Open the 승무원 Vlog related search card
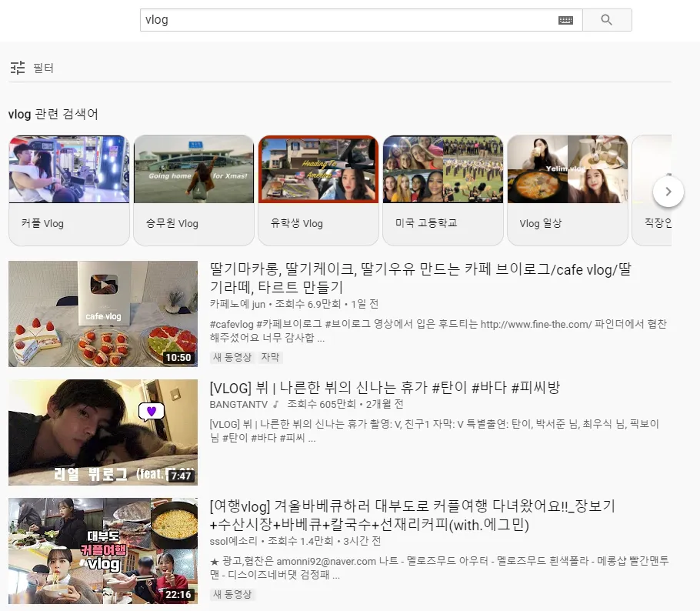Image resolution: width=700 pixels, height=611 pixels. pyautogui.click(x=194, y=190)
